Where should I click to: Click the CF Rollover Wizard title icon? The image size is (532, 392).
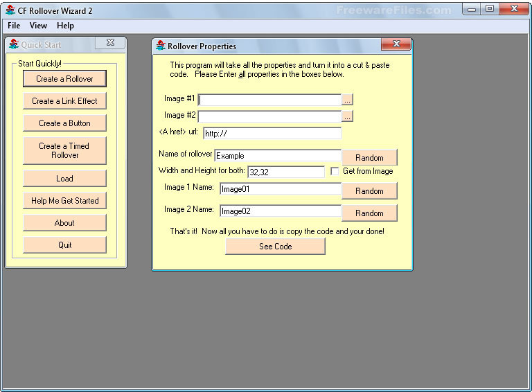(10, 10)
